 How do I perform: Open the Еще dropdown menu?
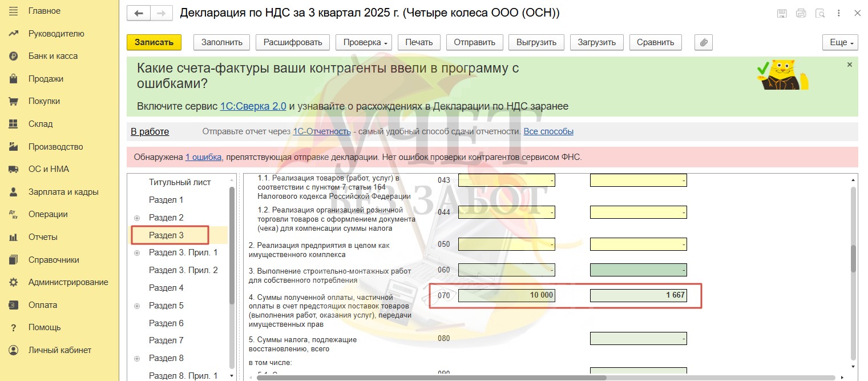(x=840, y=42)
